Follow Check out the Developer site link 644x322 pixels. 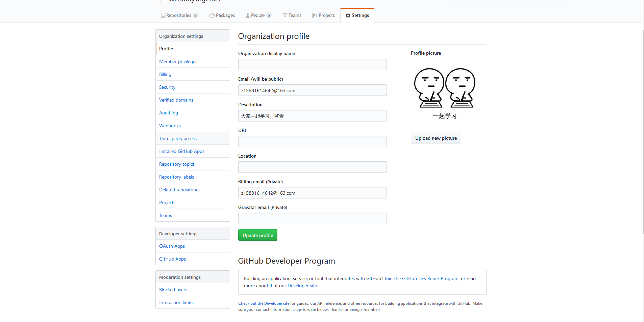point(264,303)
